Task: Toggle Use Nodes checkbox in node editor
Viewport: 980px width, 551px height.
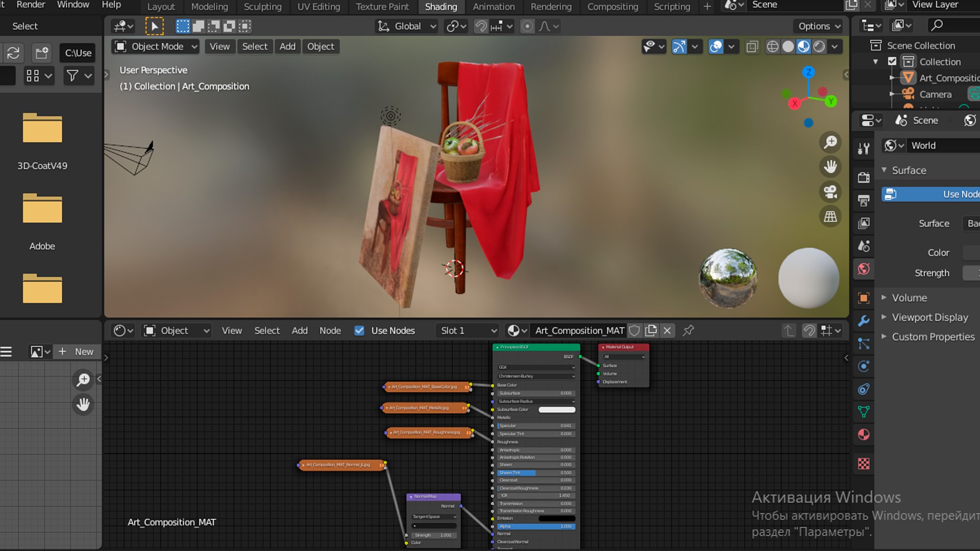Action: tap(359, 331)
